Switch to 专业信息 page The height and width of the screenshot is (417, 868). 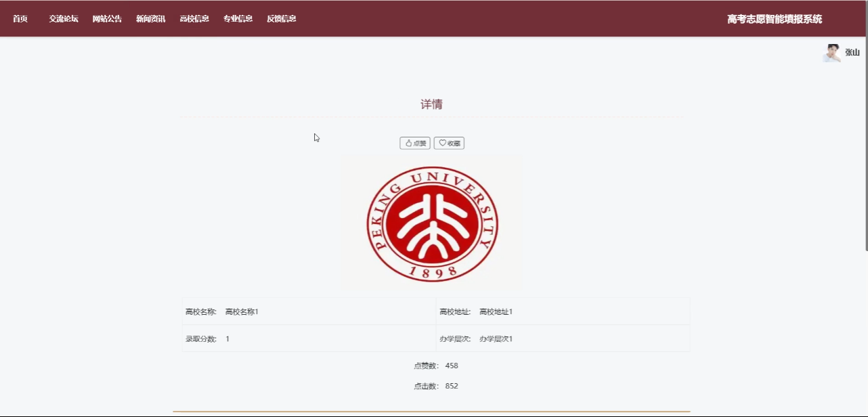pos(238,19)
